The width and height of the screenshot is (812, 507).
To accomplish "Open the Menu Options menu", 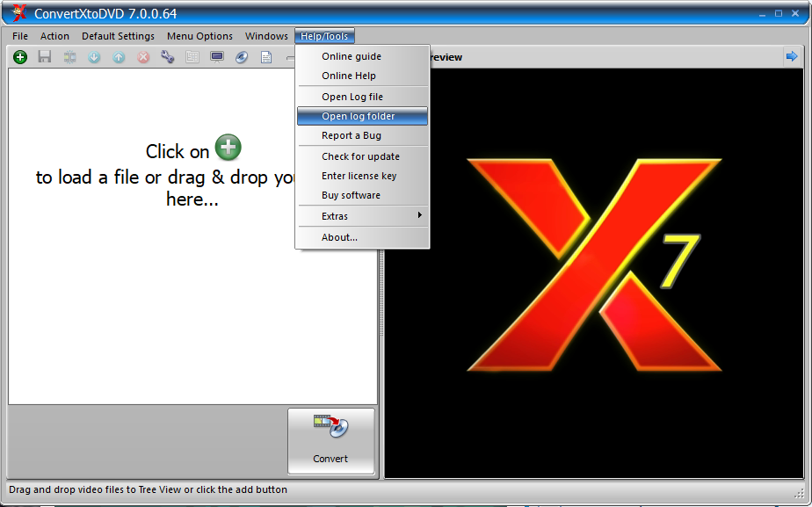I will (199, 36).
